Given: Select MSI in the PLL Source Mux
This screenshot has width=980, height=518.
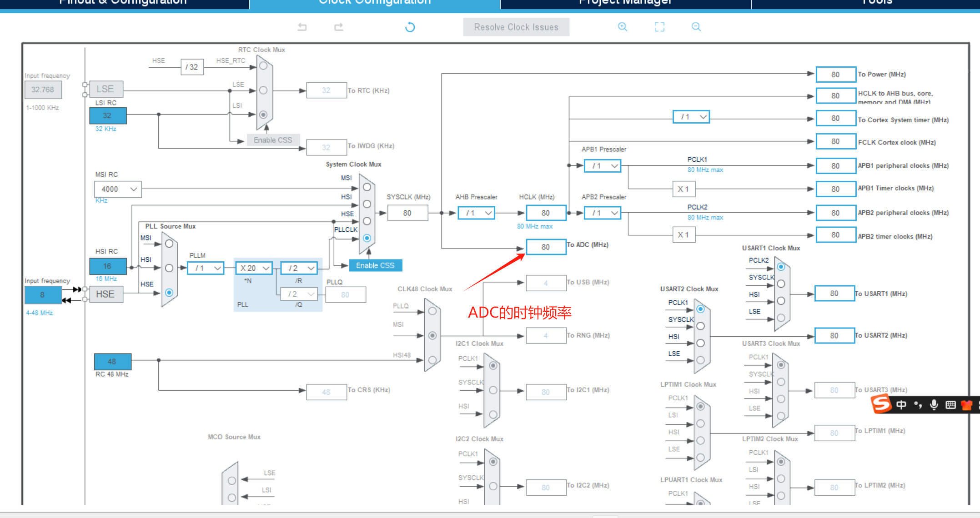Looking at the screenshot, I should [169, 244].
